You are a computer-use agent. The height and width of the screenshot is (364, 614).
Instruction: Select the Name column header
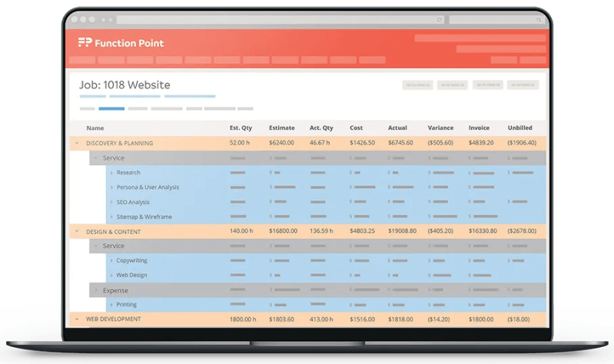pos(95,128)
